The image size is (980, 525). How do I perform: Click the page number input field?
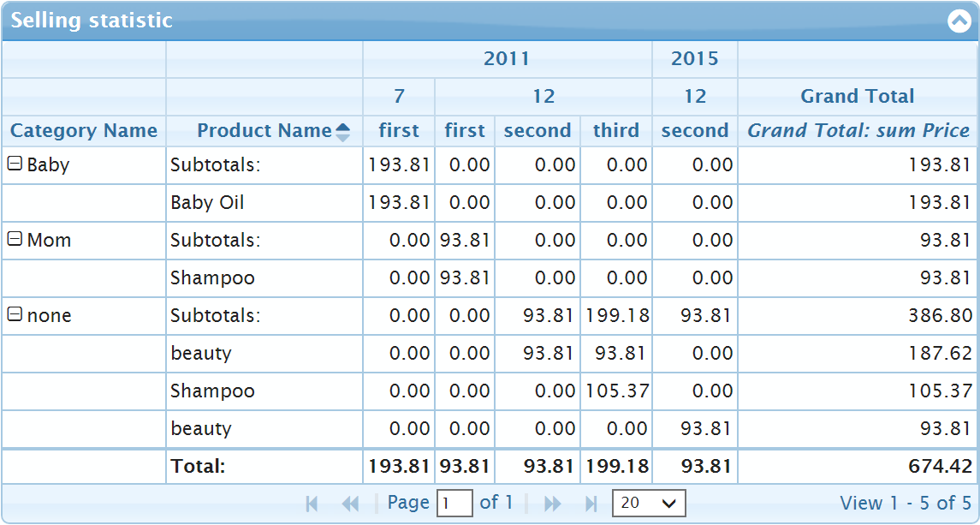point(454,503)
